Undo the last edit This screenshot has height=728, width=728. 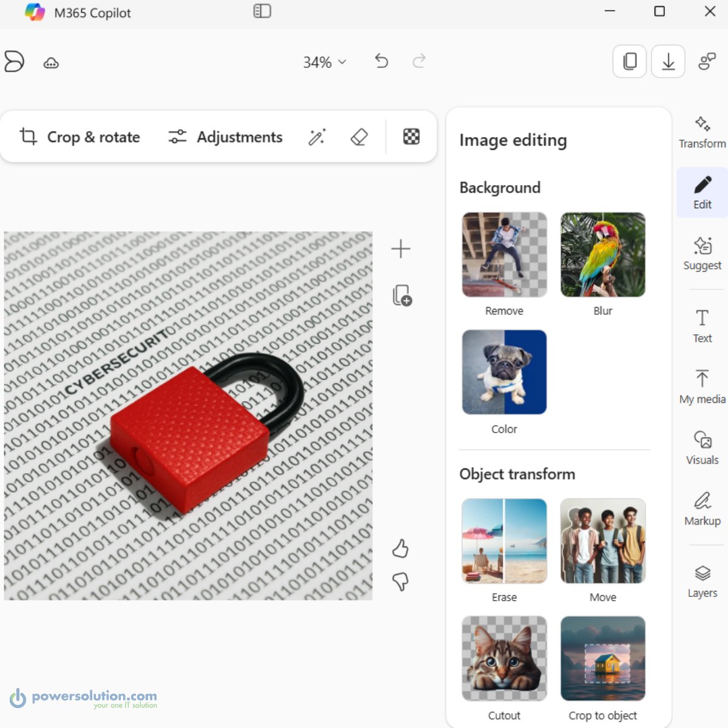click(x=381, y=61)
